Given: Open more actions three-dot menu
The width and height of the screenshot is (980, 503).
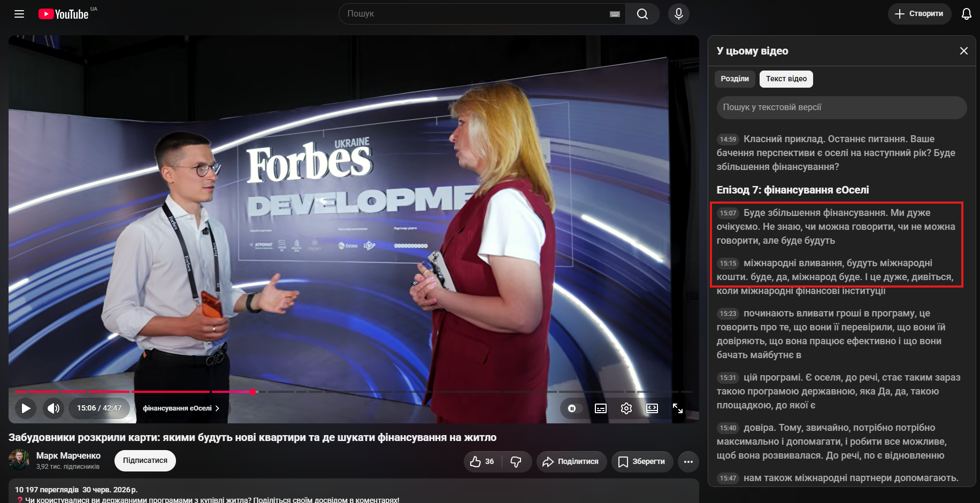Looking at the screenshot, I should click(688, 462).
